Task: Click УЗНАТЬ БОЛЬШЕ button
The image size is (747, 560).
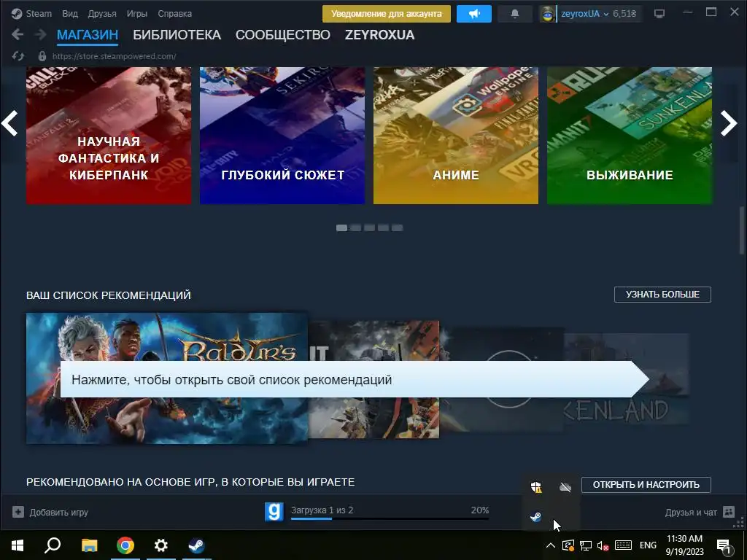Action: coord(662,295)
